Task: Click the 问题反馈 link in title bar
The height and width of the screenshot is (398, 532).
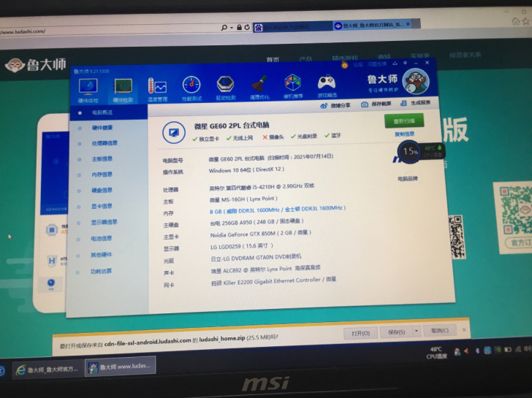Action: (x=376, y=64)
